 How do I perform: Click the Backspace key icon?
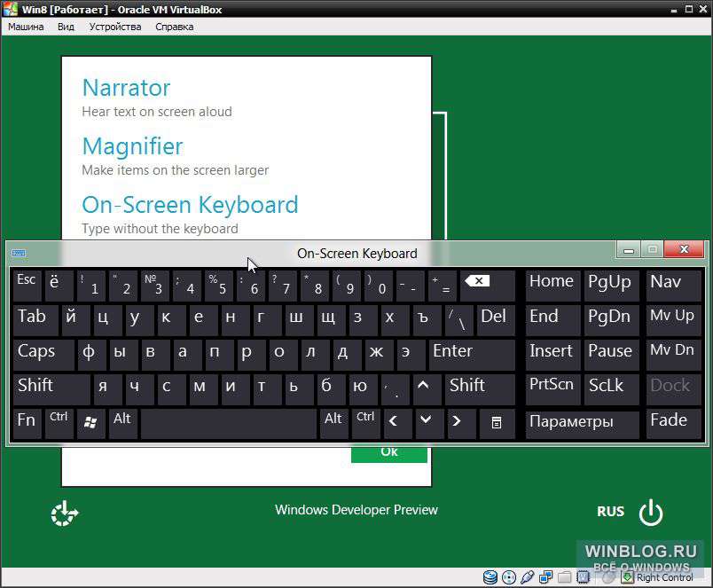487,286
